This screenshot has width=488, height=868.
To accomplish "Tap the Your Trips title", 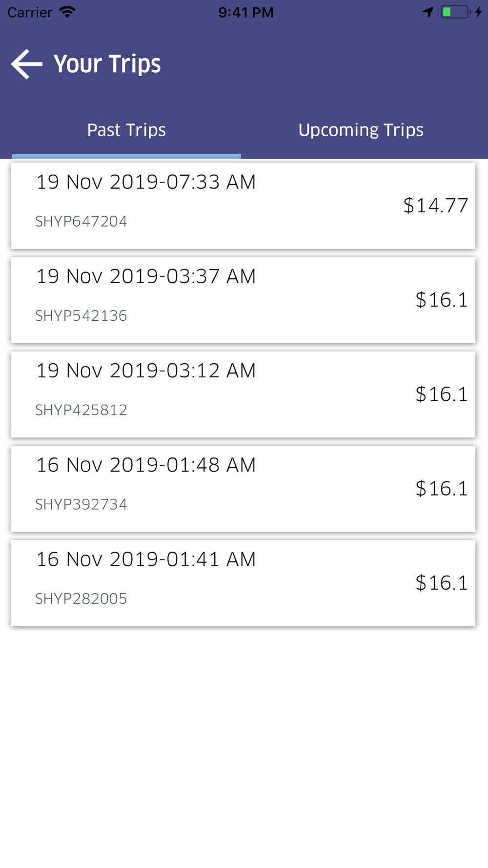I will 107,64.
